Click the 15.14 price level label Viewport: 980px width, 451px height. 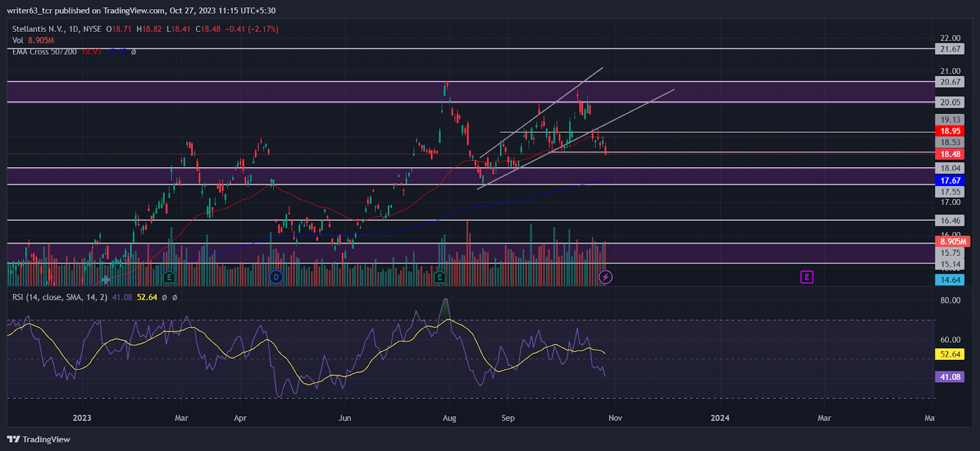click(x=950, y=264)
